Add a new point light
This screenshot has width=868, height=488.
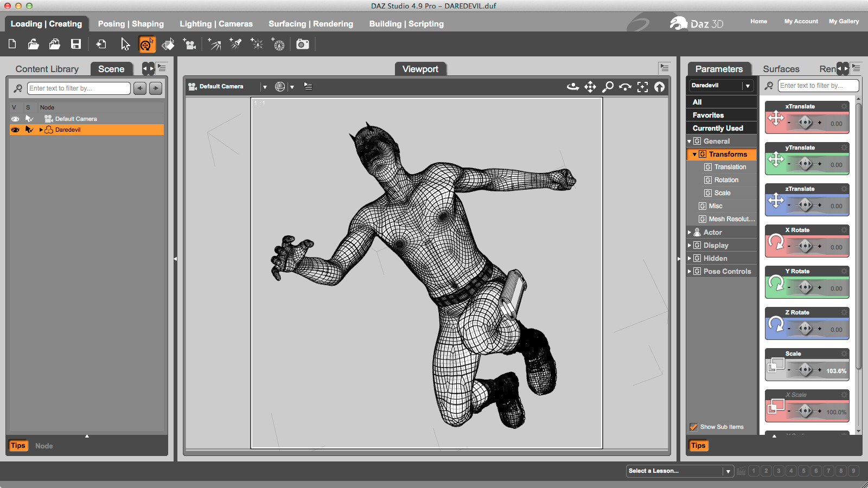coord(257,44)
